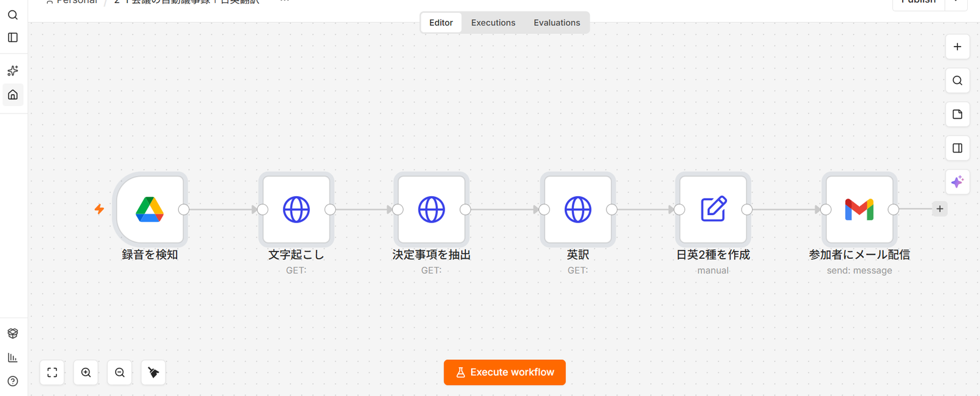The height and width of the screenshot is (396, 980).
Task: Open the AI sparkles icon in left sidebar
Action: pyautogui.click(x=13, y=71)
